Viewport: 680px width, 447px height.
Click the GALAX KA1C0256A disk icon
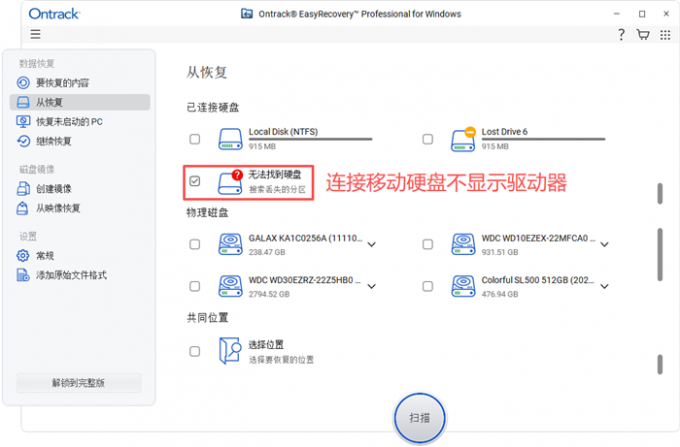[230, 244]
